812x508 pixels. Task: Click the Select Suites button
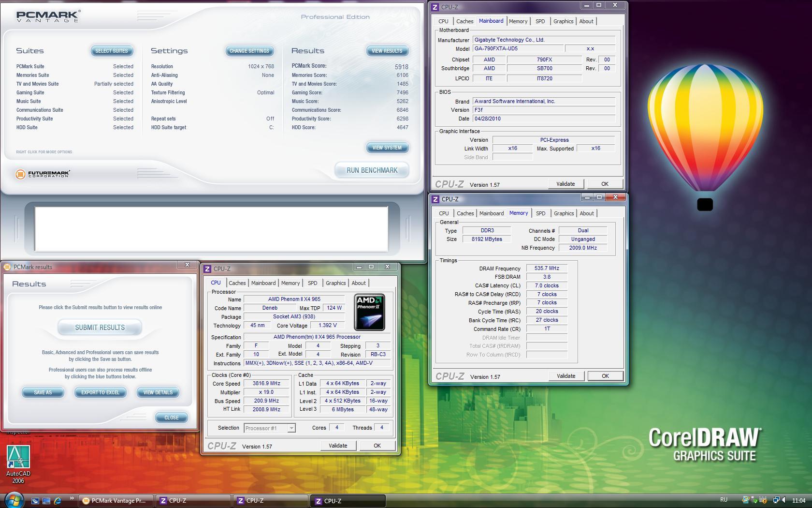(112, 51)
